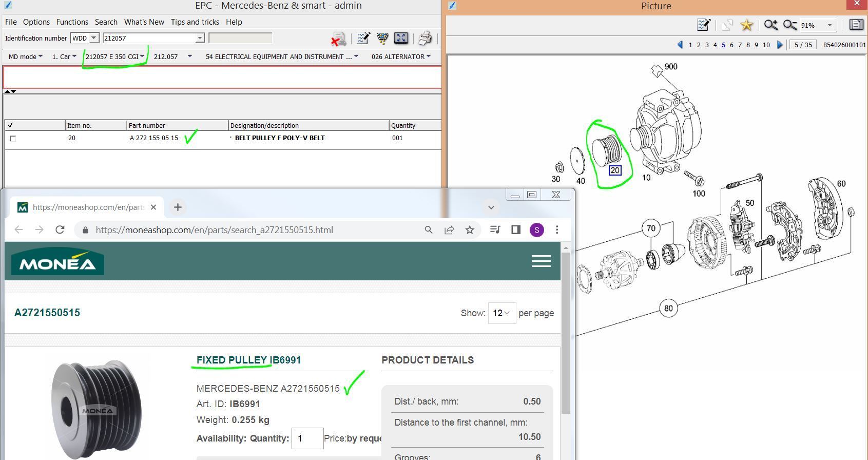
Task: Click the zoom out magnifier in Picture window
Action: pyautogui.click(x=789, y=25)
